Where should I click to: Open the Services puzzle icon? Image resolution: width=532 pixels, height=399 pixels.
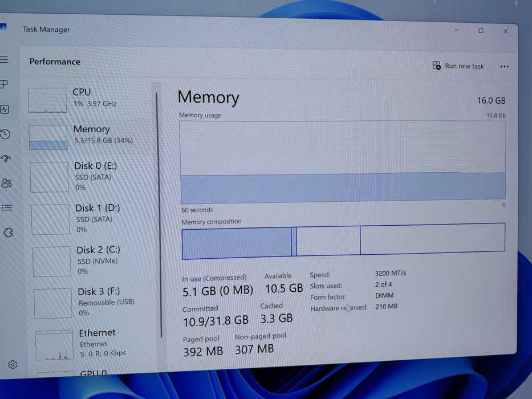tap(8, 233)
